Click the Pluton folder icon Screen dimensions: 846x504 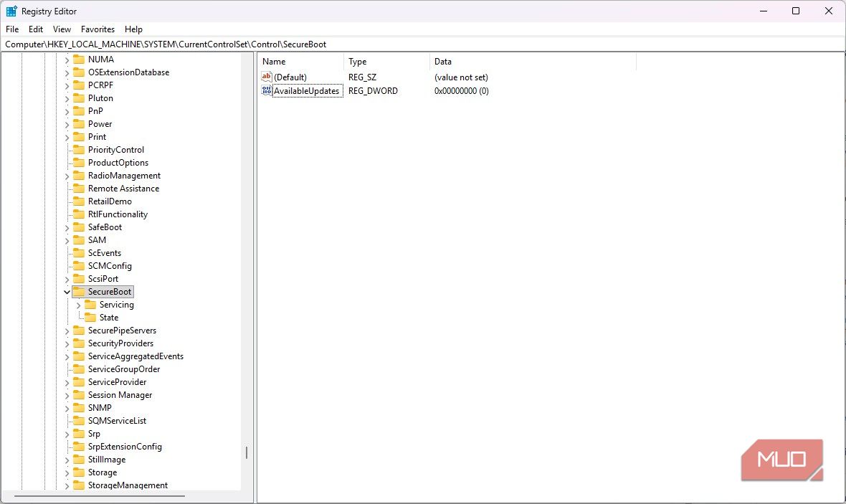pos(79,98)
